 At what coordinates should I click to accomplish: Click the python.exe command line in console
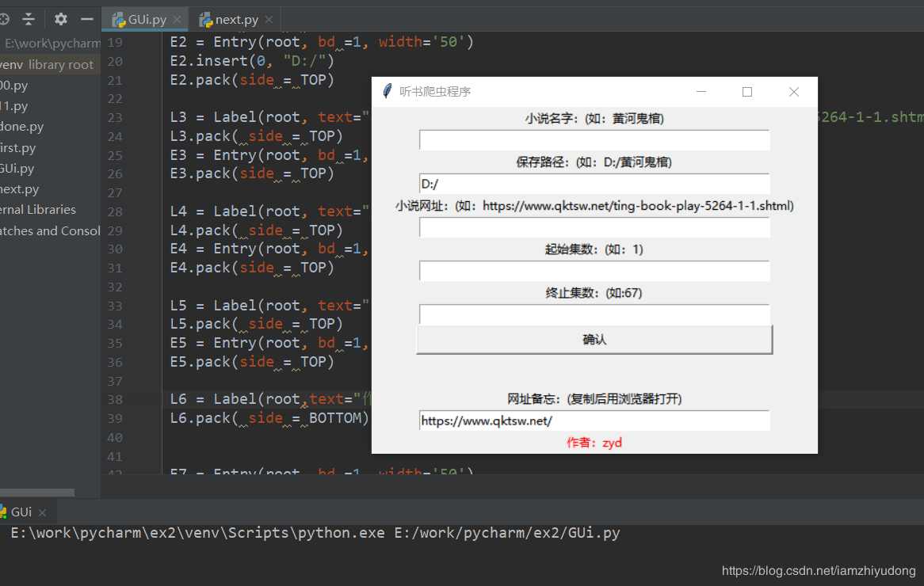[x=315, y=533]
